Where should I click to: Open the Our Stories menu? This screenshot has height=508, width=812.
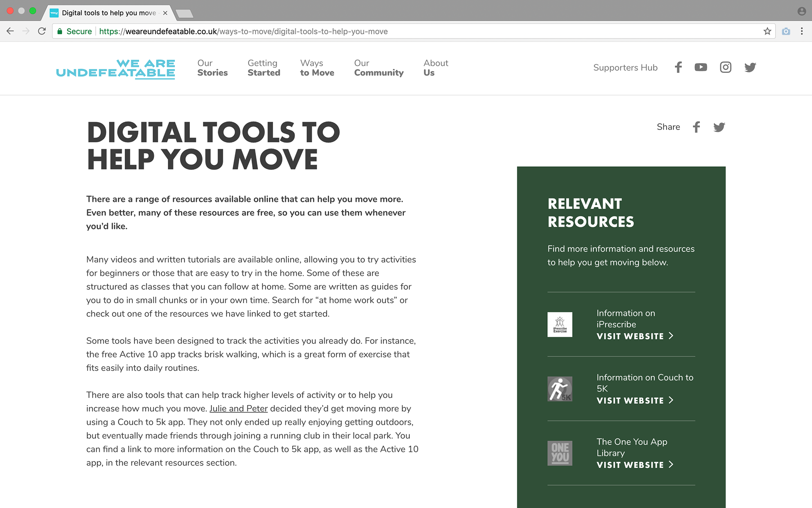[212, 68]
